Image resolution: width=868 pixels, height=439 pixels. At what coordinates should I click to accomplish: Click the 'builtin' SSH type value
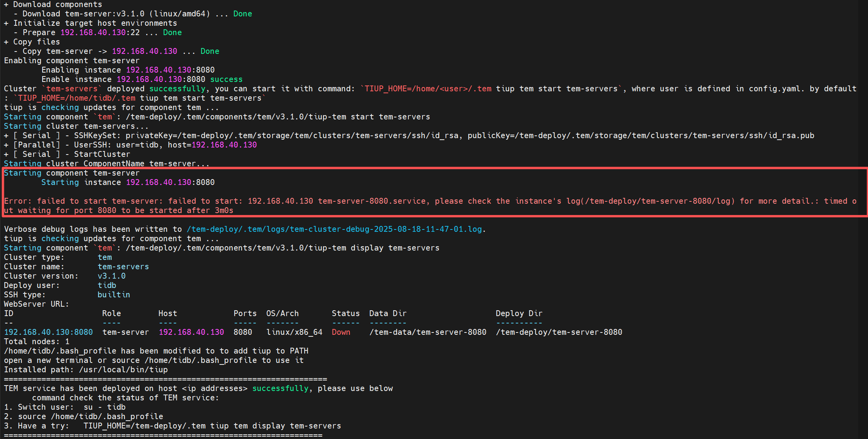[x=114, y=295]
